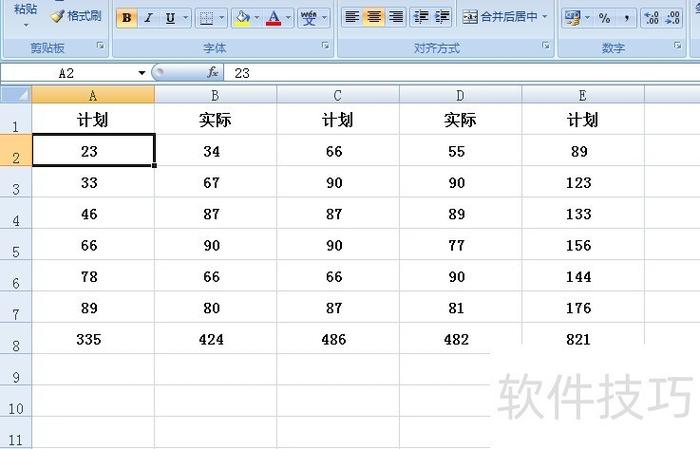The image size is (700, 449).
Task: Open the Name Box dropdown arrow
Action: point(142,73)
